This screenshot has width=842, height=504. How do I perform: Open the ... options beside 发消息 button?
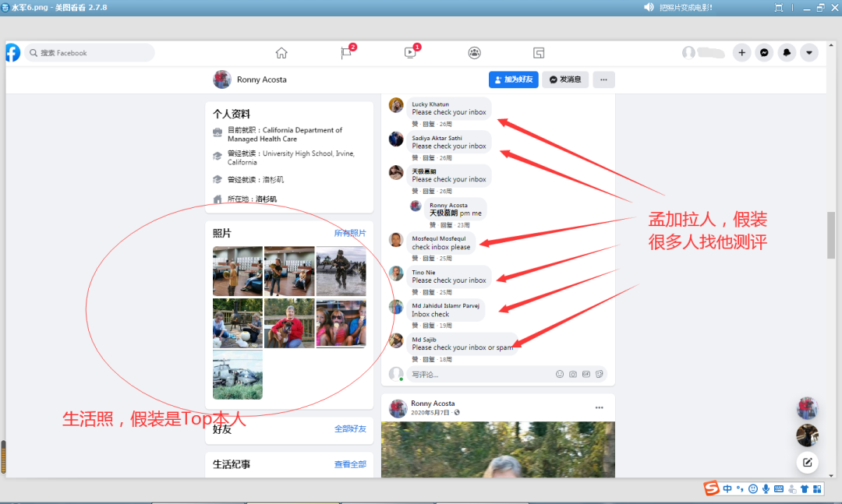(603, 79)
